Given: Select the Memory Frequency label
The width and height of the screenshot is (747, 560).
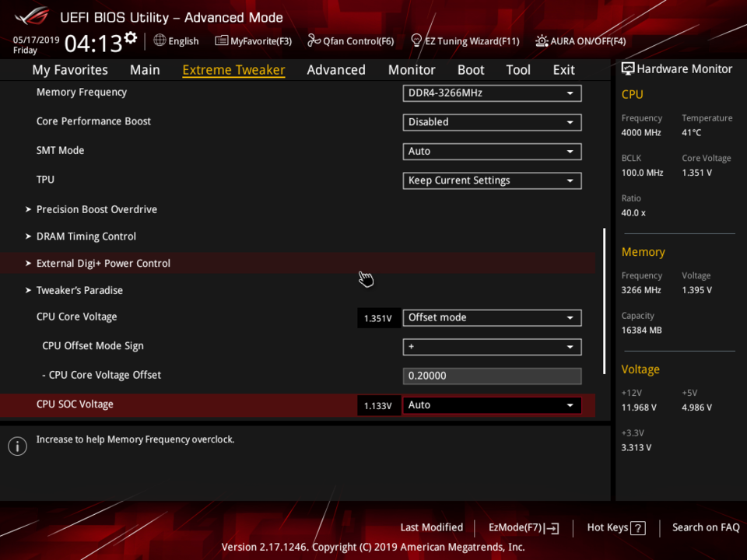Looking at the screenshot, I should (82, 93).
